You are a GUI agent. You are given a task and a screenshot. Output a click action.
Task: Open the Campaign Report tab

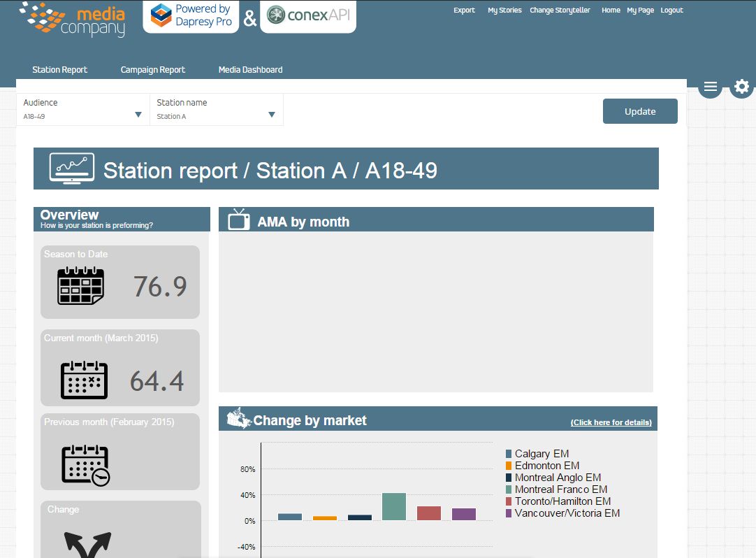153,69
